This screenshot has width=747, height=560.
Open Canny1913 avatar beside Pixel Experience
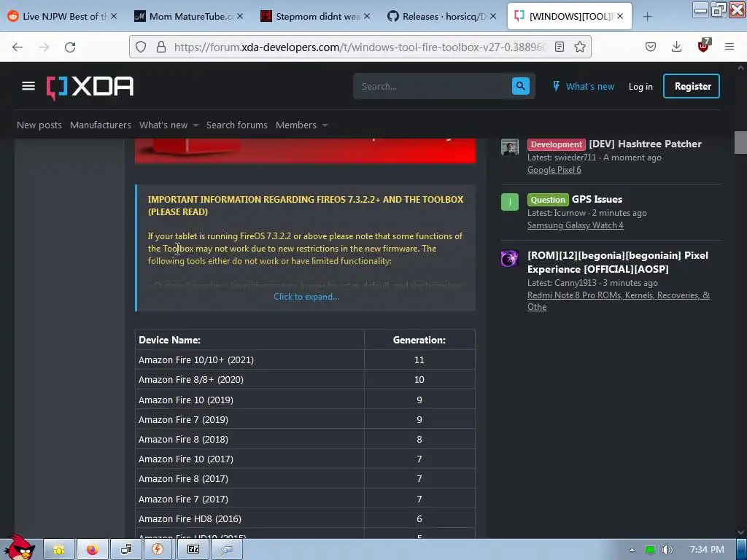point(510,258)
